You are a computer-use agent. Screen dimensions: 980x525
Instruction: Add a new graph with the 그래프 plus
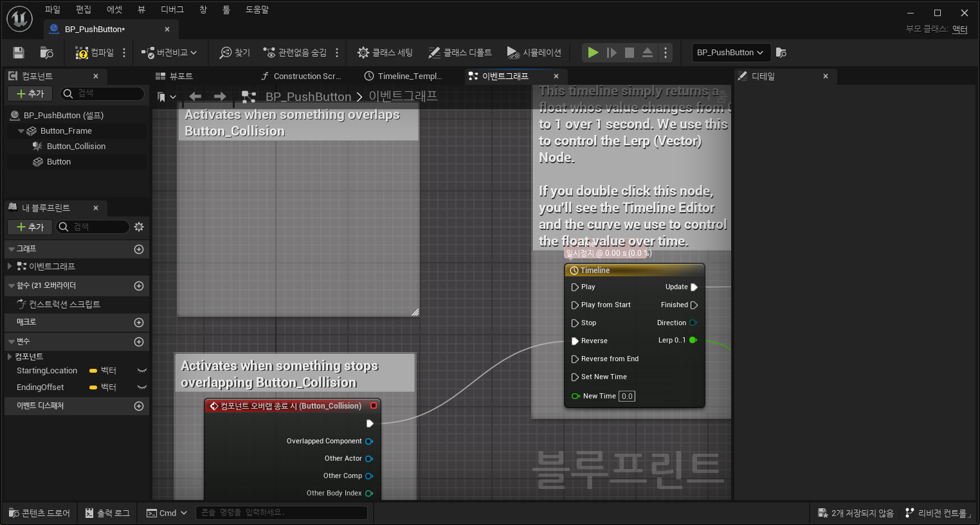click(x=139, y=249)
